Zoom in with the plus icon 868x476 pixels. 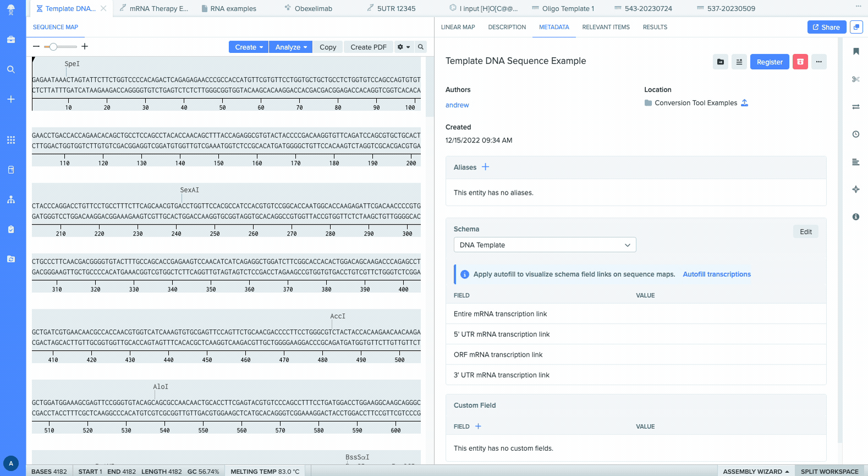coord(85,47)
